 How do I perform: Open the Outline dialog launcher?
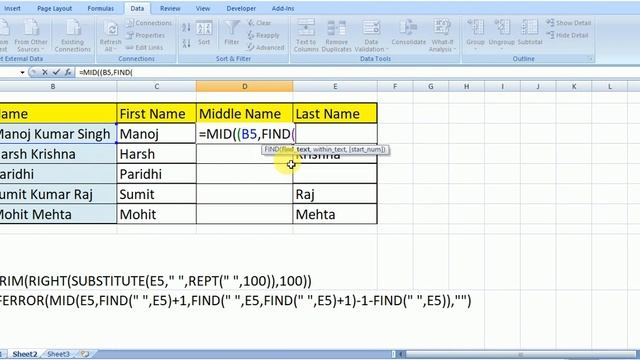pos(590,59)
